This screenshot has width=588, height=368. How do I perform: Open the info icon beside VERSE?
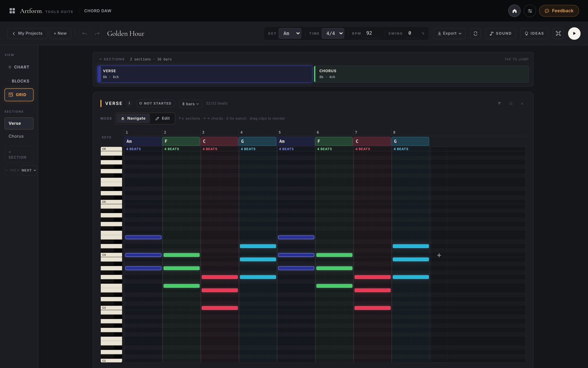tap(129, 103)
